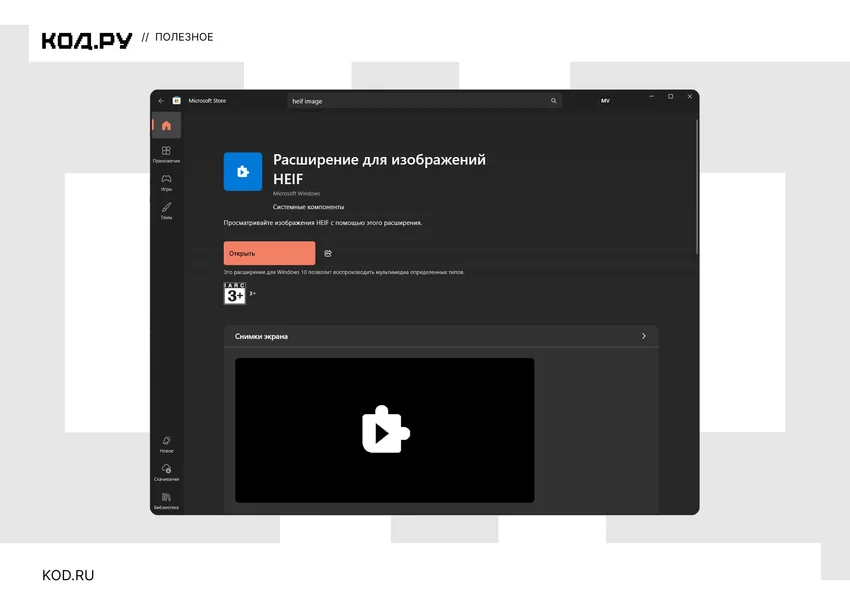
Task: Open the MV user profile button
Action: point(606,101)
